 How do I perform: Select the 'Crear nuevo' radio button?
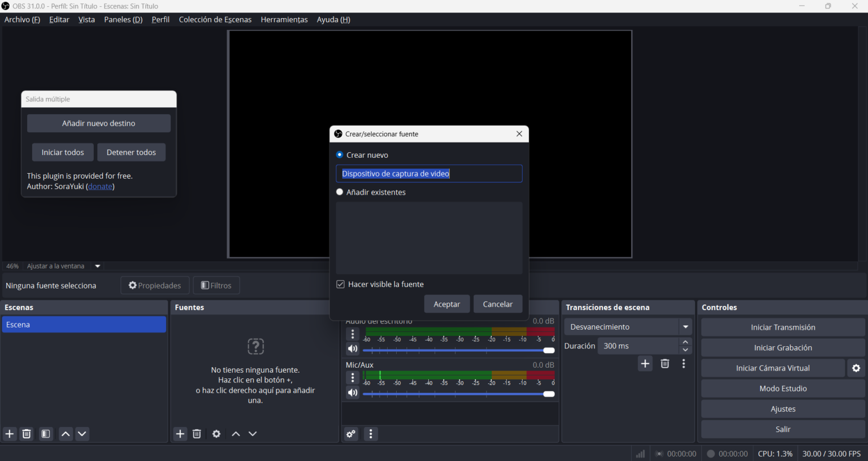[340, 155]
